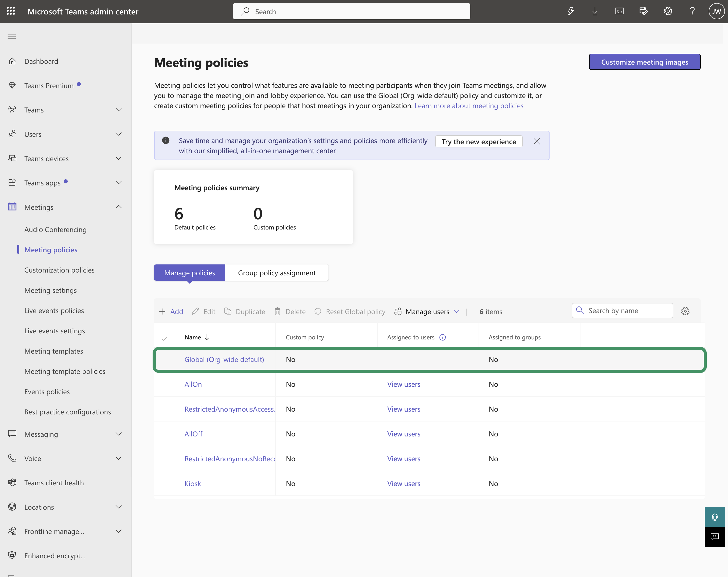This screenshot has width=728, height=577.
Task: Dismiss the new experience banner
Action: click(x=537, y=141)
